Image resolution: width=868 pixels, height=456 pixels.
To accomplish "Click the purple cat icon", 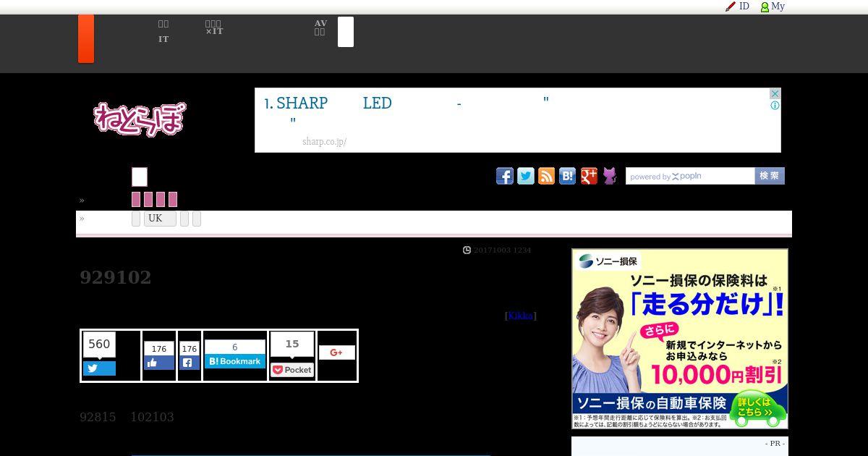I will (x=610, y=176).
